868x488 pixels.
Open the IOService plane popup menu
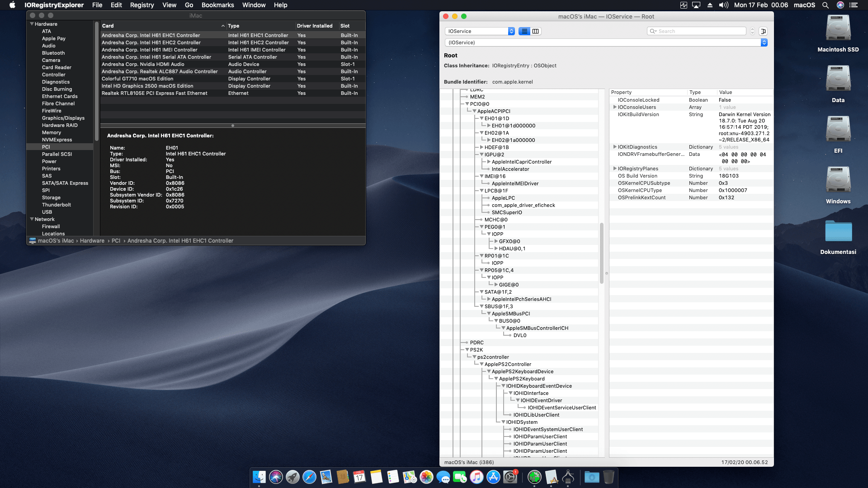(x=480, y=31)
